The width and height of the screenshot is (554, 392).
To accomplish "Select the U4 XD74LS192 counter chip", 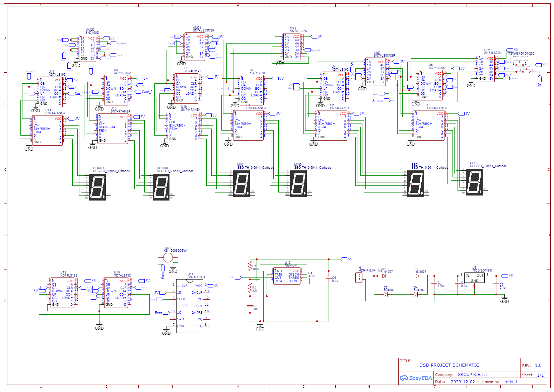I will coord(334,87).
